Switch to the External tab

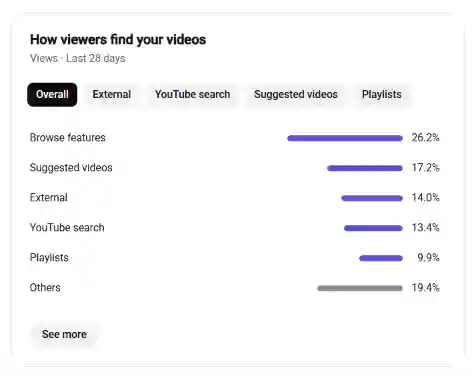[112, 95]
